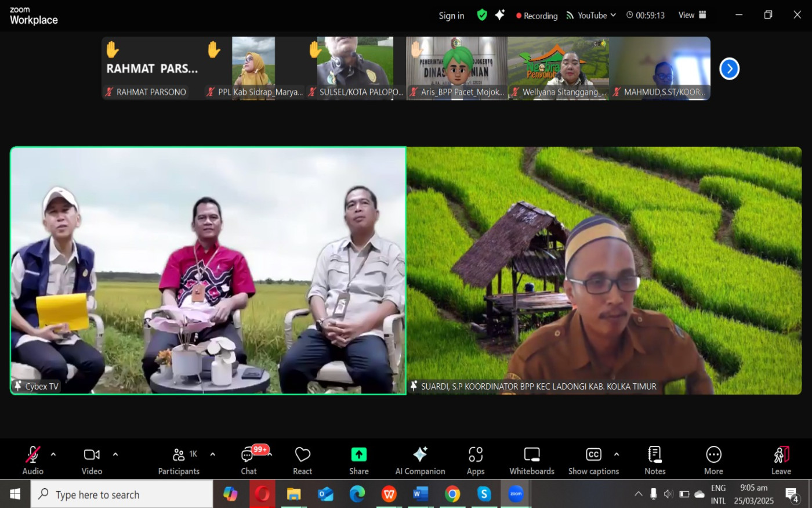Unmute microphone with Audio button
This screenshot has height=508, width=812.
pos(32,455)
